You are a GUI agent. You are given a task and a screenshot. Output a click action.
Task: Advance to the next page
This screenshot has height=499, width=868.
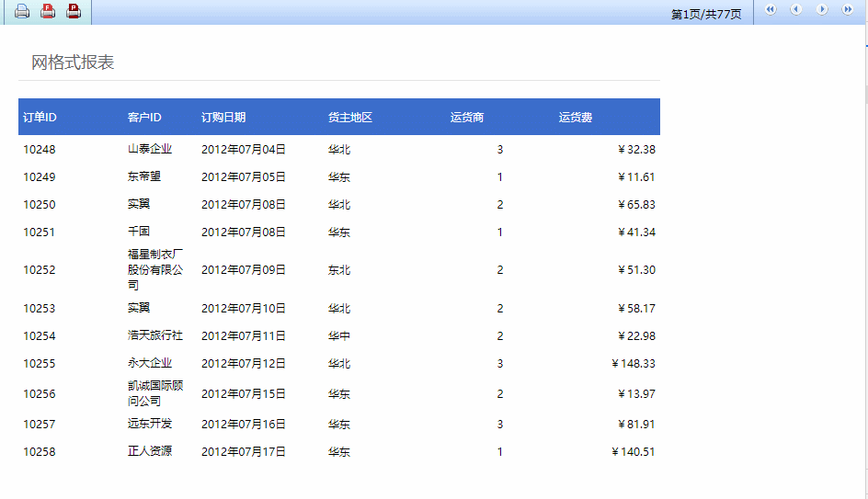click(x=822, y=10)
